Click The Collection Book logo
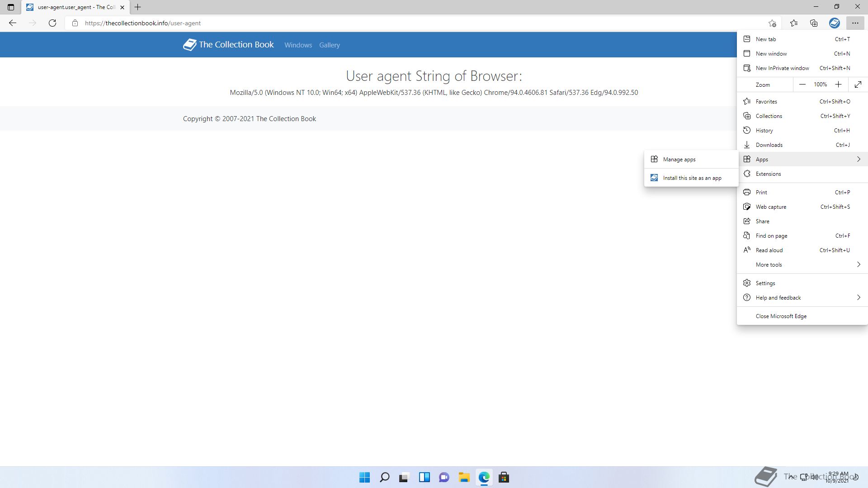This screenshot has width=868, height=488. [x=228, y=45]
